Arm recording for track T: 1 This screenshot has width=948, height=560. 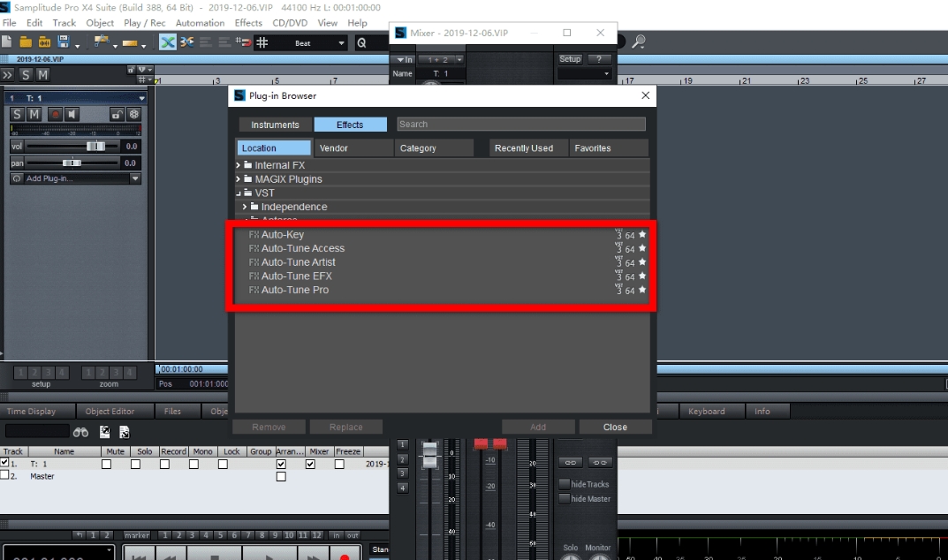pyautogui.click(x=55, y=114)
